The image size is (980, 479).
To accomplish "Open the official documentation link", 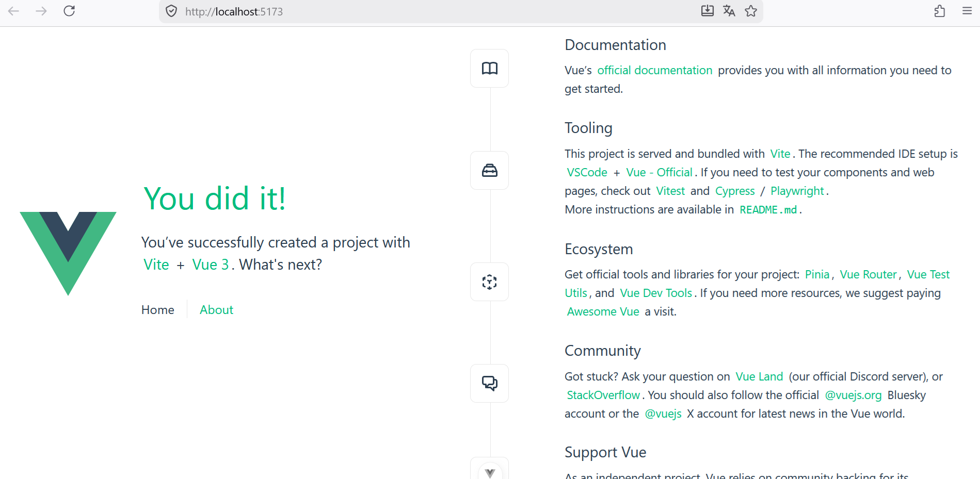I will coord(654,70).
